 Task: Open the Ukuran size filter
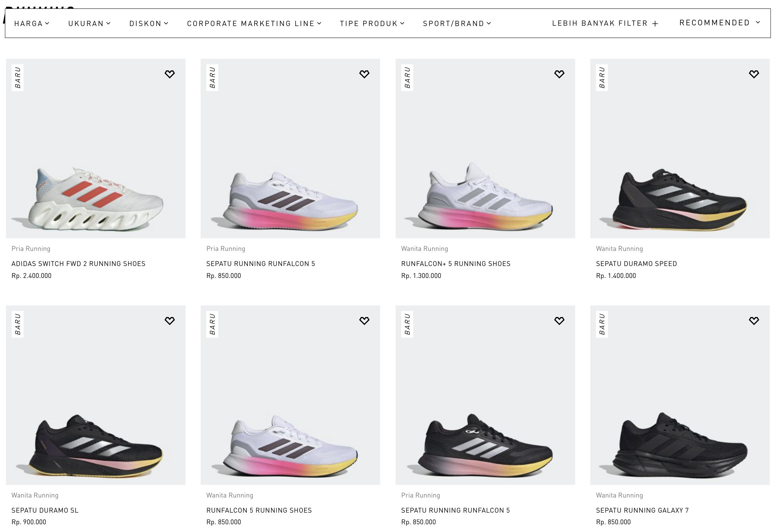89,24
